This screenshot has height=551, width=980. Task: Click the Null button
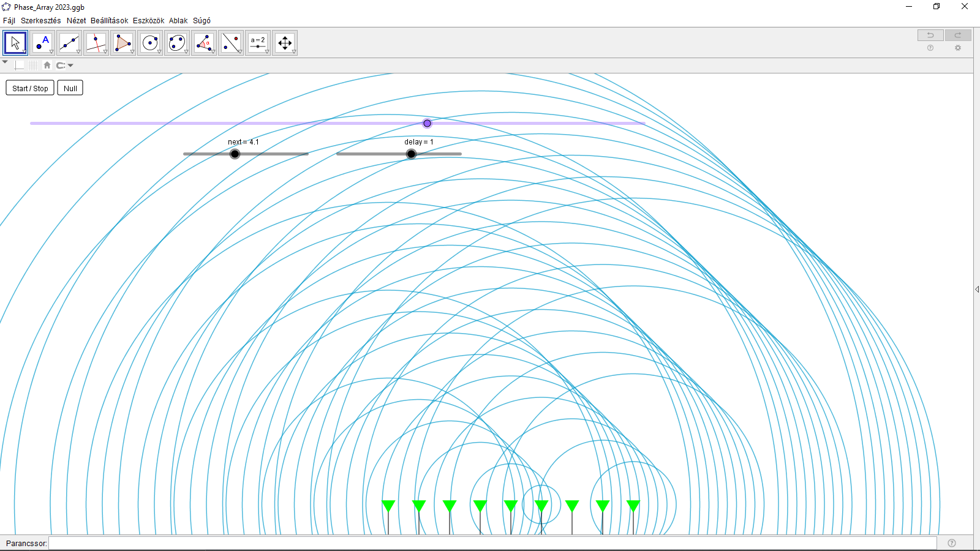click(70, 88)
